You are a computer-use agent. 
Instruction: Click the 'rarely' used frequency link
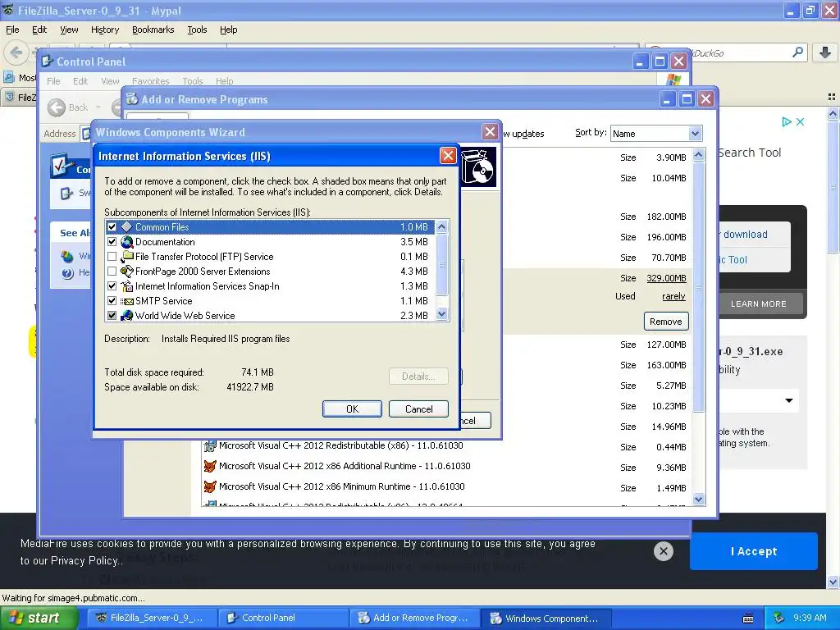tap(673, 296)
